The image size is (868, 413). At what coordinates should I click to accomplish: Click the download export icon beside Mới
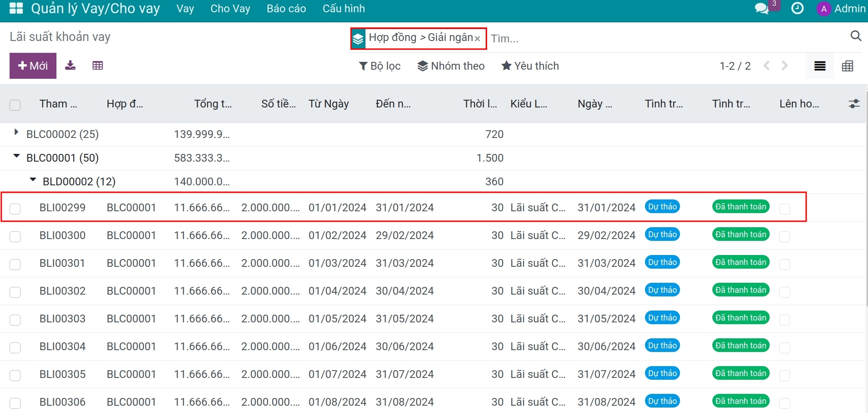tap(70, 66)
